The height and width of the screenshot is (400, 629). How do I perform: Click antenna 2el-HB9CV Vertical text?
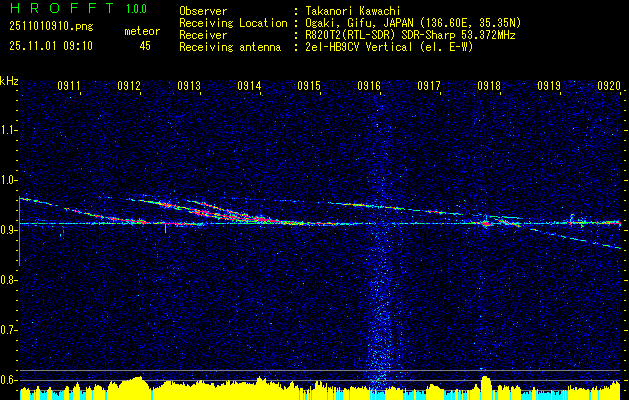pyautogui.click(x=389, y=47)
